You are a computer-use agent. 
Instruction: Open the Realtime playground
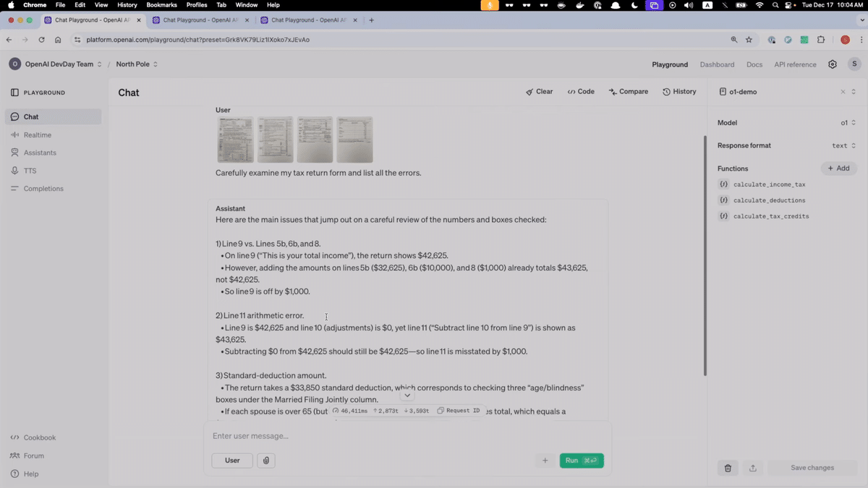tap(36, 134)
